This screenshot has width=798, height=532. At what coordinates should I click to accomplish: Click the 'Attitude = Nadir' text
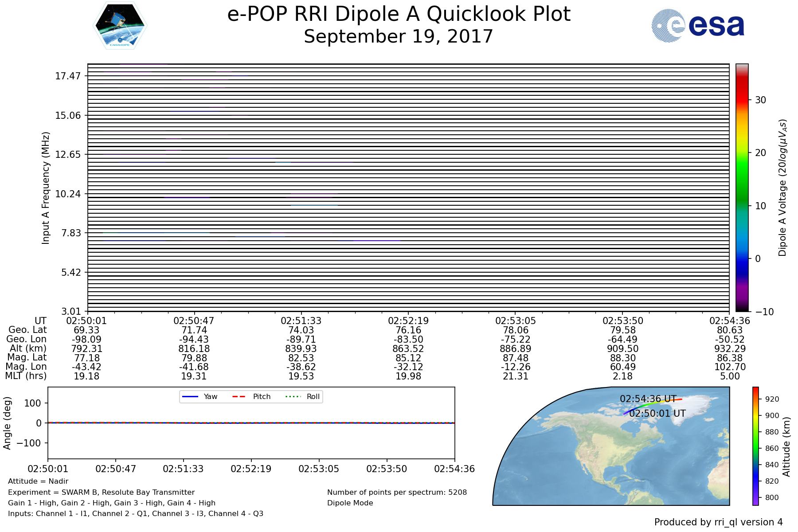coord(38,481)
